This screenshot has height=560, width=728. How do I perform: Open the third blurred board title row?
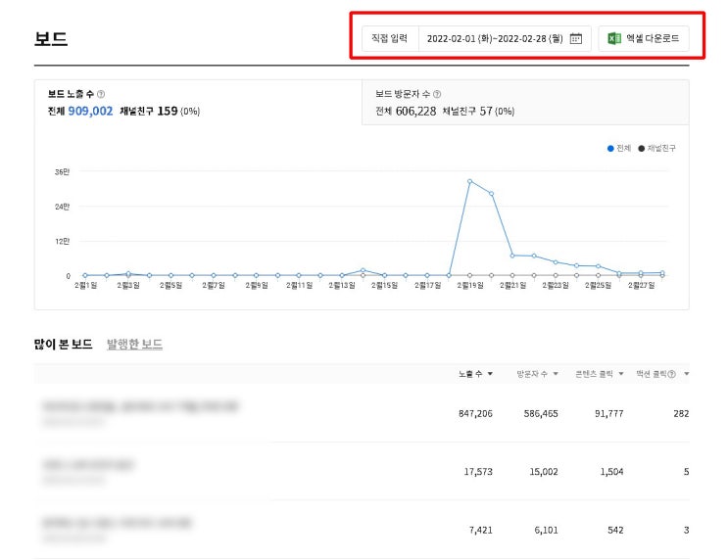[x=117, y=523]
